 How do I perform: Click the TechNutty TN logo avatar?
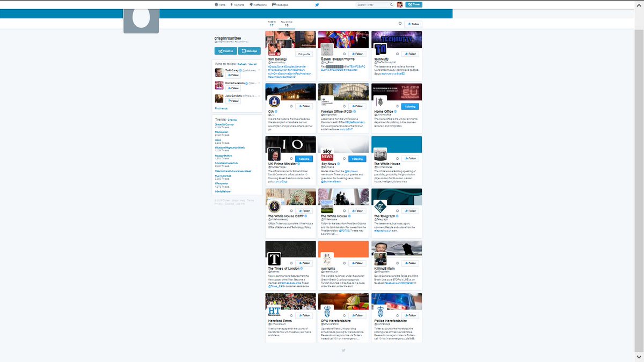point(380,49)
